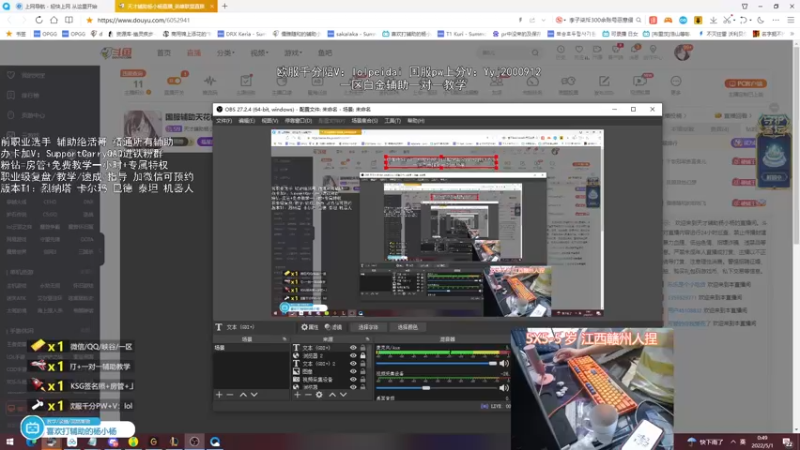
Task: Go to 鱼吧 in Douyu navigation
Action: [325, 53]
